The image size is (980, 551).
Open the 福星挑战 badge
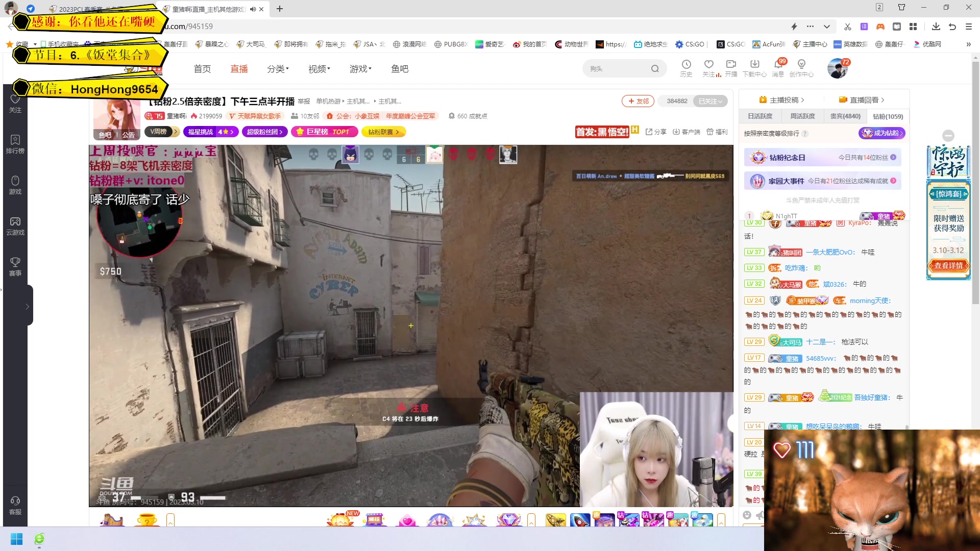tap(210, 132)
